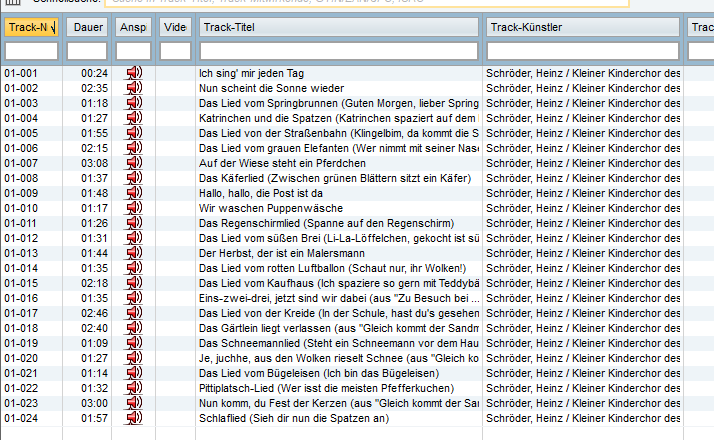Focus the Track-Künstler filter field
This screenshot has height=440, width=714.
coord(583,50)
